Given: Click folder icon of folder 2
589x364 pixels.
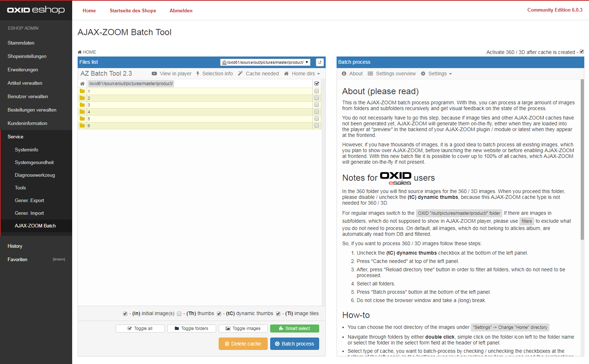Looking at the screenshot, I should point(82,98).
